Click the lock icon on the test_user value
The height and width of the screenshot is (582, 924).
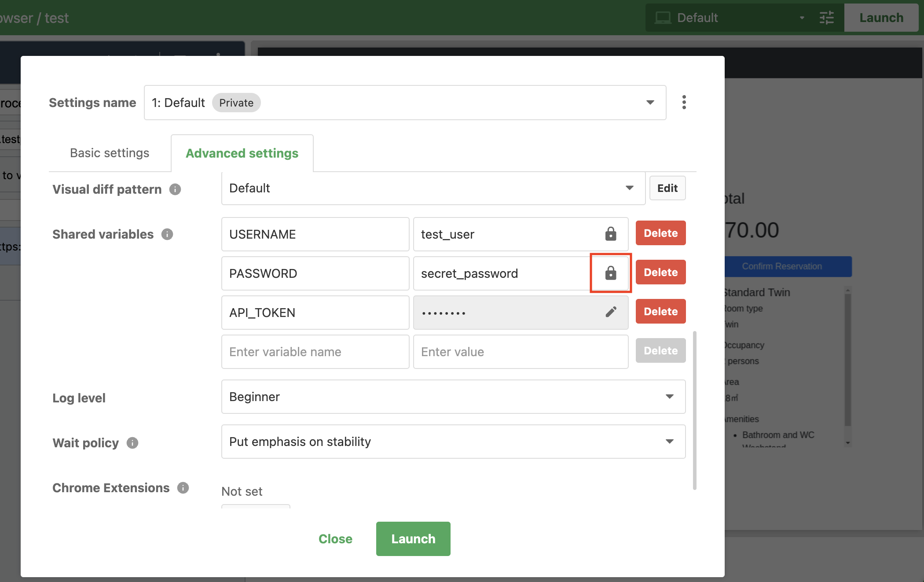click(x=611, y=234)
